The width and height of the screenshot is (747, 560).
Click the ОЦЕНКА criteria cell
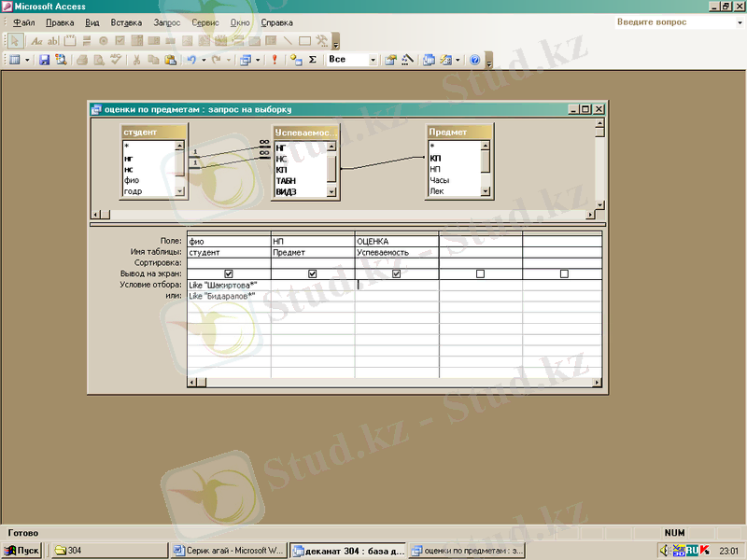[x=397, y=285]
